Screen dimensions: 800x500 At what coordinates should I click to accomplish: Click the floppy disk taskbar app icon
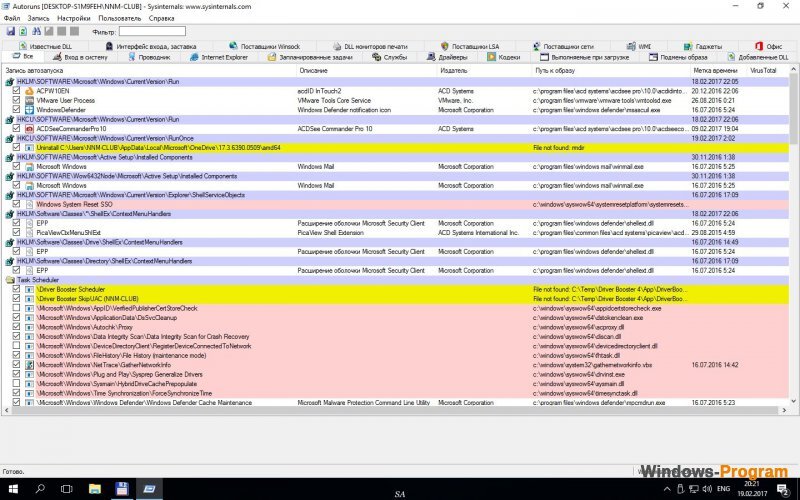pyautogui.click(x=122, y=489)
